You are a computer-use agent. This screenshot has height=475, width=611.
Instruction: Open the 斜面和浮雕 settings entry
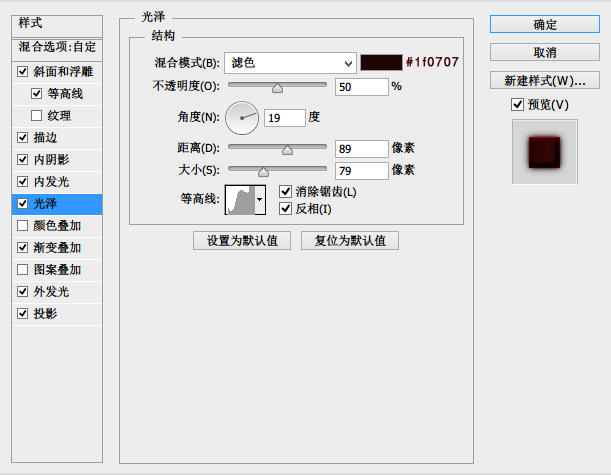(x=63, y=72)
